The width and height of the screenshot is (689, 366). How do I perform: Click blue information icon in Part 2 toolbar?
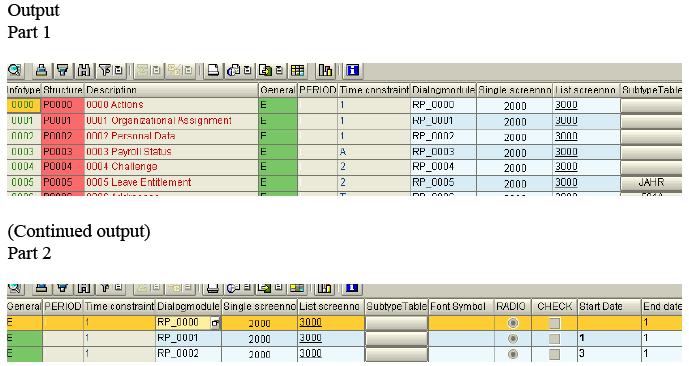pos(352,288)
